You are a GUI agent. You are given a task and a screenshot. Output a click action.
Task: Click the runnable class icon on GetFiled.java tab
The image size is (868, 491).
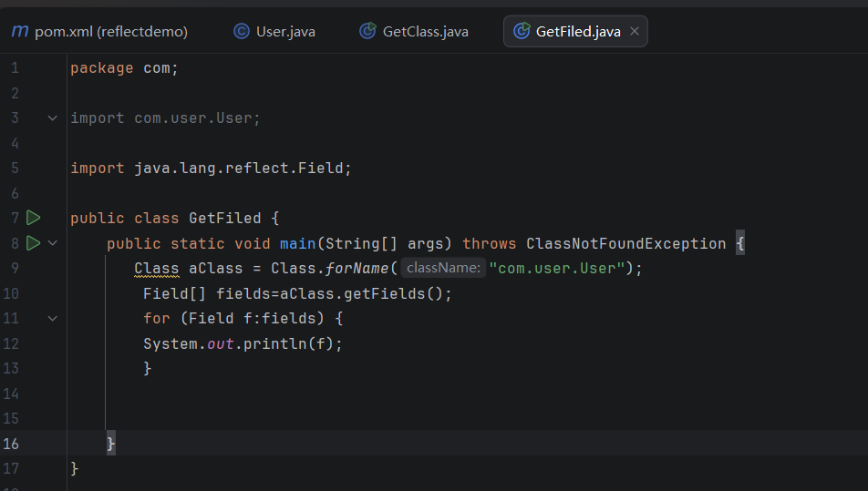(522, 31)
